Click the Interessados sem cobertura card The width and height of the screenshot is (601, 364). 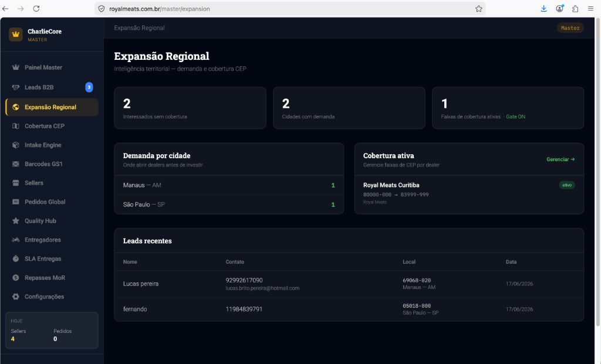click(x=190, y=108)
